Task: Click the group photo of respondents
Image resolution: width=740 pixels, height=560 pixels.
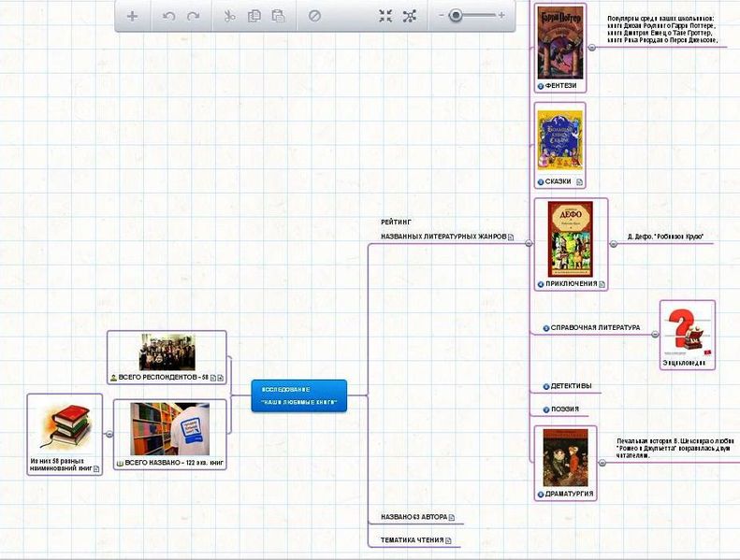Action: coord(167,352)
